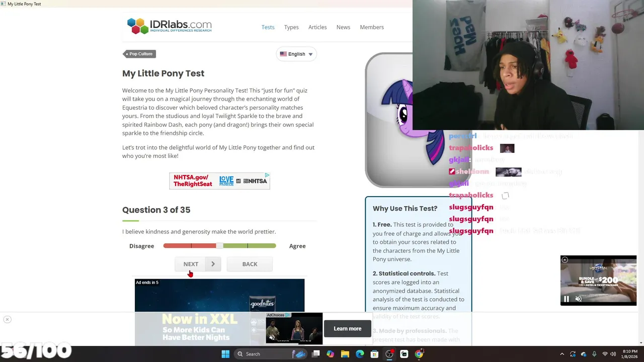Open volume control in system tray

613,354
